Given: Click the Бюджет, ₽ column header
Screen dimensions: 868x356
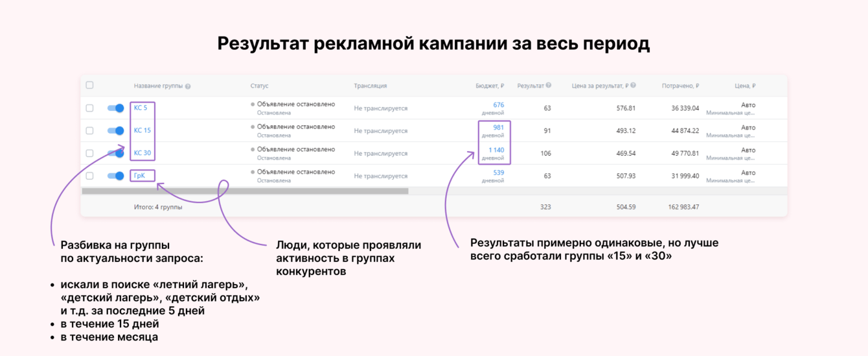Looking at the screenshot, I should [490, 86].
